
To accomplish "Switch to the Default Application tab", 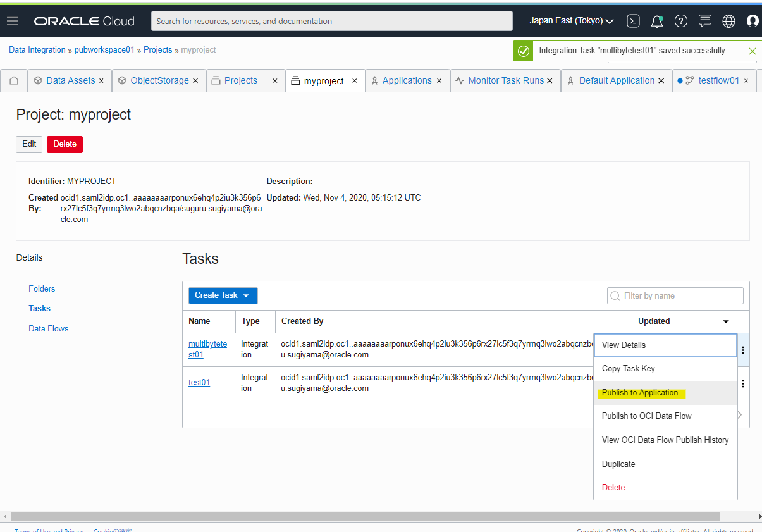I will point(617,81).
